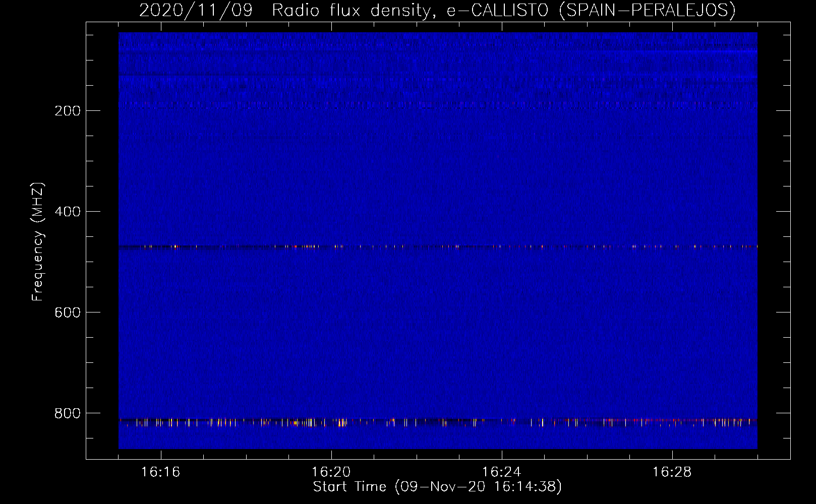Click the 16:20 time tick label

click(331, 472)
